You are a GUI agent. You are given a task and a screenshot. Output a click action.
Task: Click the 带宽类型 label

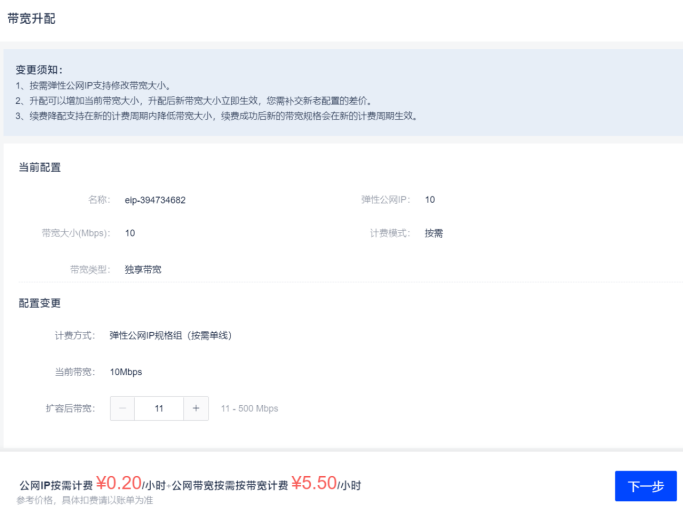90,270
